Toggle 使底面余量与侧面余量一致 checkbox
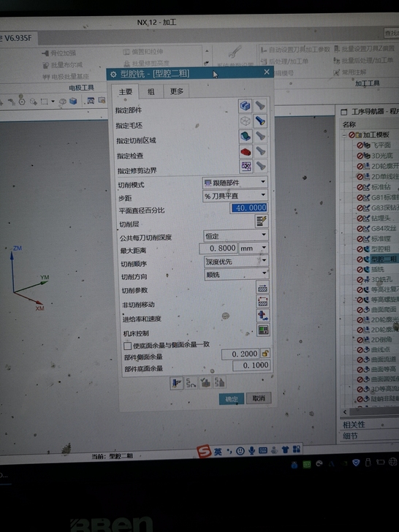The image size is (399, 532). [128, 346]
